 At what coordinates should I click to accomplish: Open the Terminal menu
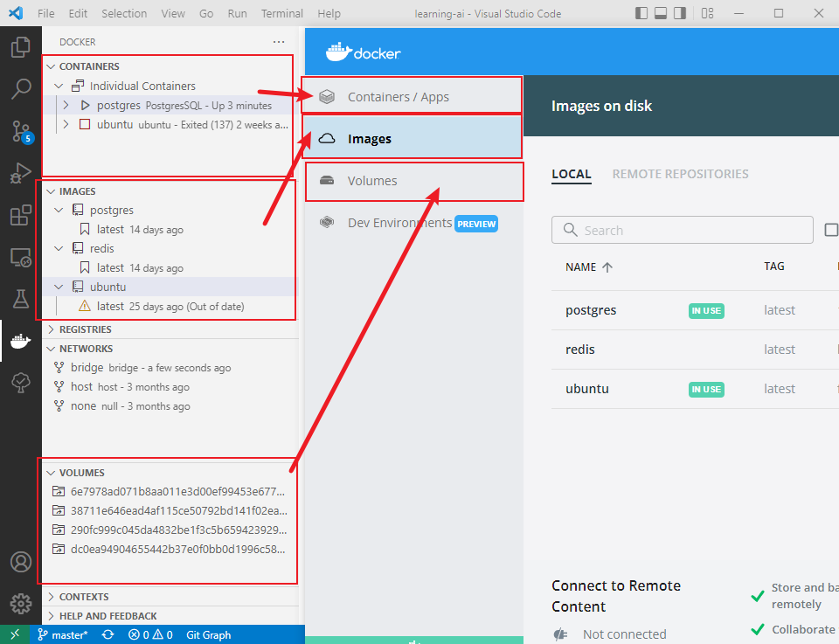point(282,13)
